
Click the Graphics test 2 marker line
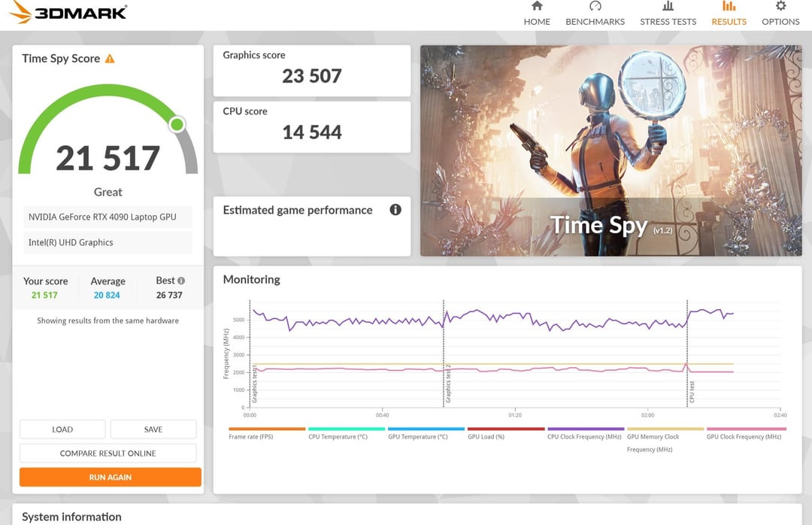click(x=444, y=354)
